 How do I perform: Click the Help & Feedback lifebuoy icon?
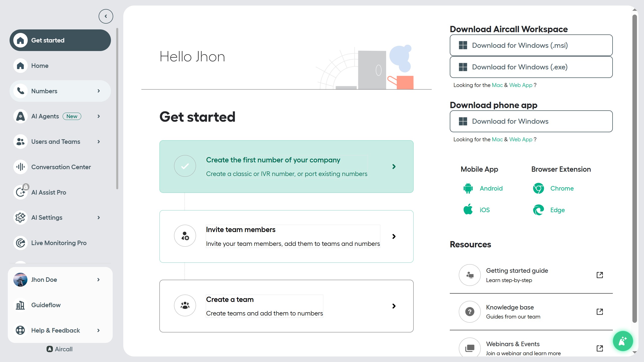20,330
